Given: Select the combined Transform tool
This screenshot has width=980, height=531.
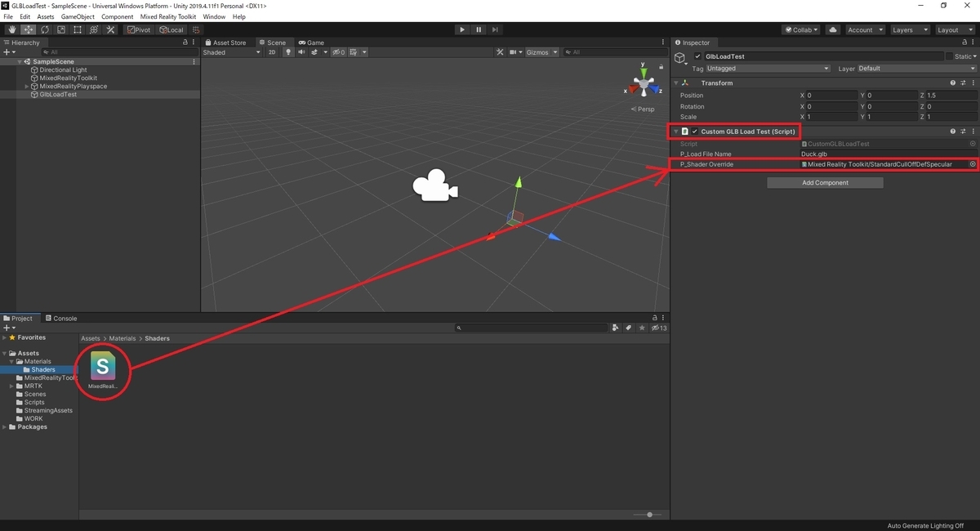Looking at the screenshot, I should tap(93, 30).
